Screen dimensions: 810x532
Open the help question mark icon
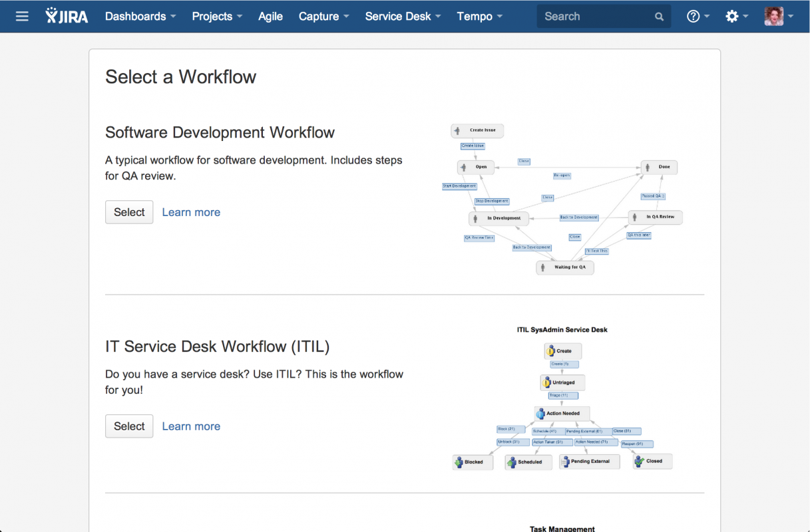(693, 16)
